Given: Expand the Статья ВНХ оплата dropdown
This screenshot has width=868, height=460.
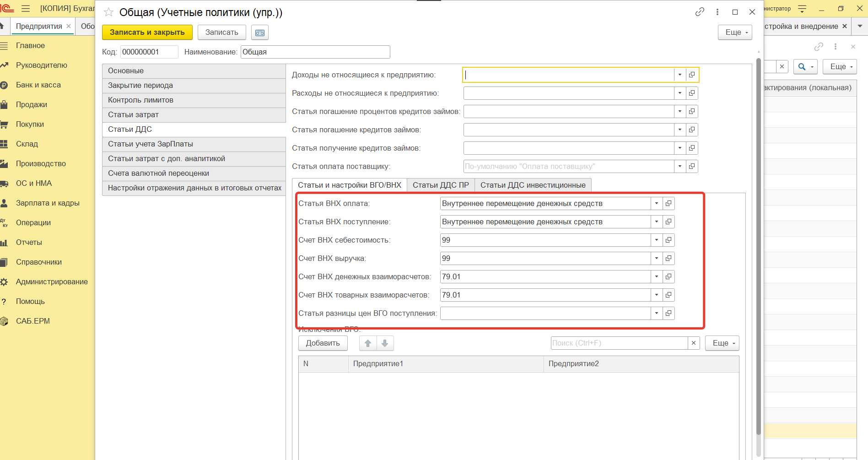Looking at the screenshot, I should point(657,203).
